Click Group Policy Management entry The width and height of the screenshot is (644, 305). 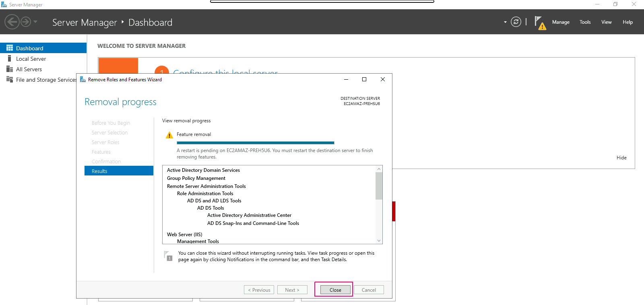click(196, 178)
